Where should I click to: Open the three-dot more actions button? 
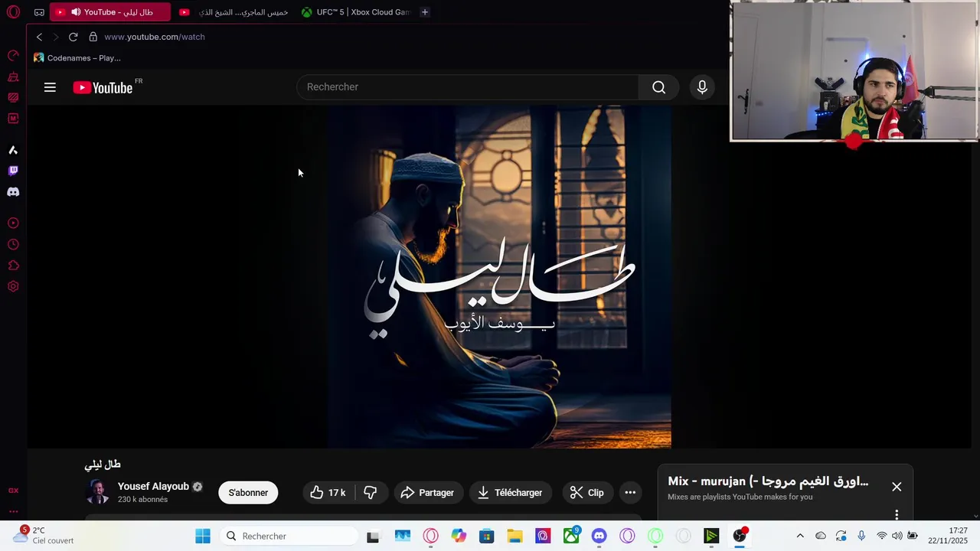pyautogui.click(x=630, y=493)
